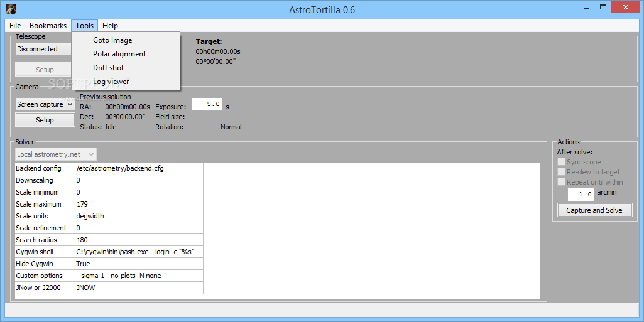This screenshot has height=322, width=644.
Task: Select the Downscaling value cell
Action: [x=139, y=180]
